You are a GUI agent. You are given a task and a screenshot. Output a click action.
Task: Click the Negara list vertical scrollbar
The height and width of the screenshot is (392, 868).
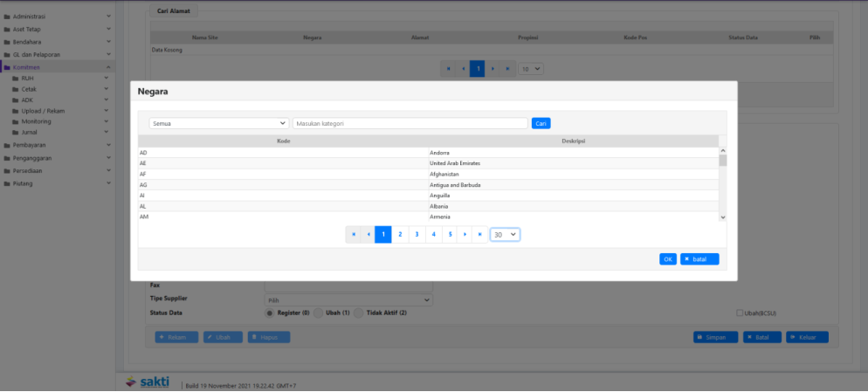(x=722, y=183)
